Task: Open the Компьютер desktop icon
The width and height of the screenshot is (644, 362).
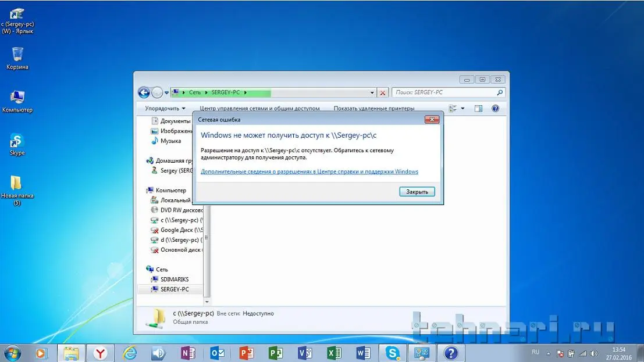Action: point(17,101)
